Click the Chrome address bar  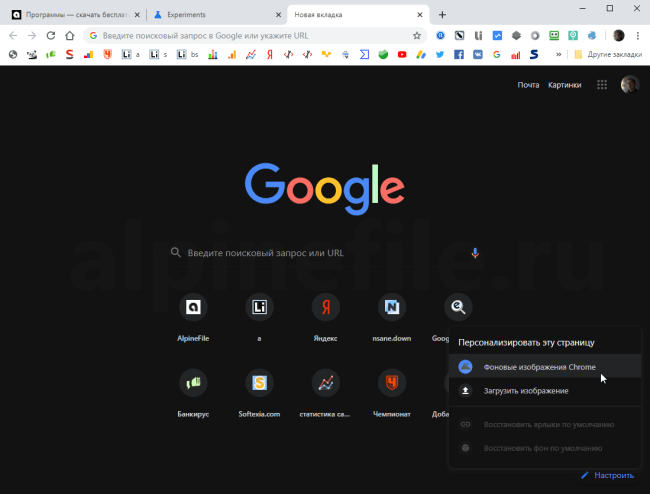(255, 36)
